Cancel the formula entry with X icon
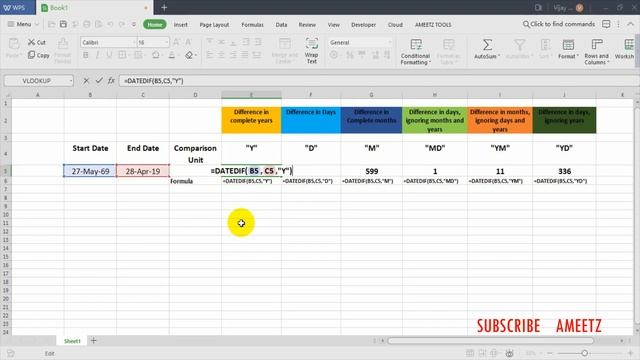 click(x=86, y=80)
